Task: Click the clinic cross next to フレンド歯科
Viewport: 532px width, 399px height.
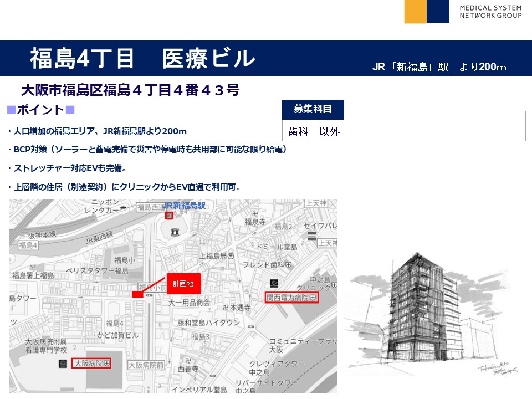Action: coord(289,265)
